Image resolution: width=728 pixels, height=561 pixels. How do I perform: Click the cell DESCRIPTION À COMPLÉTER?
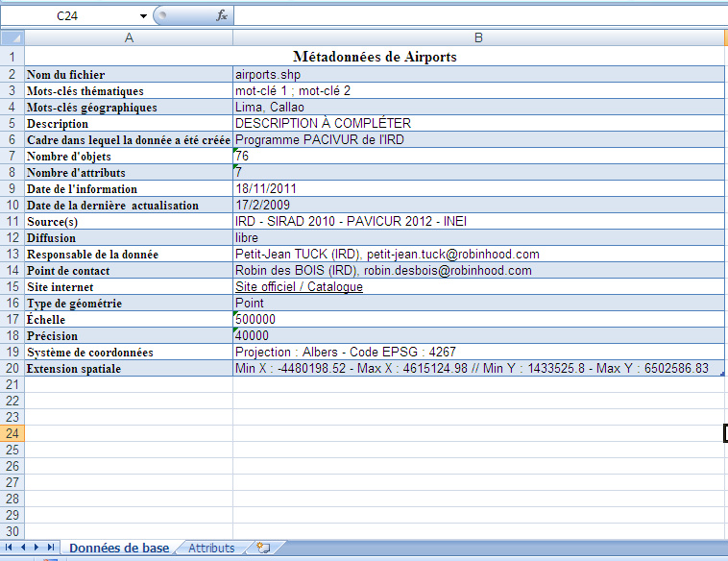point(477,123)
